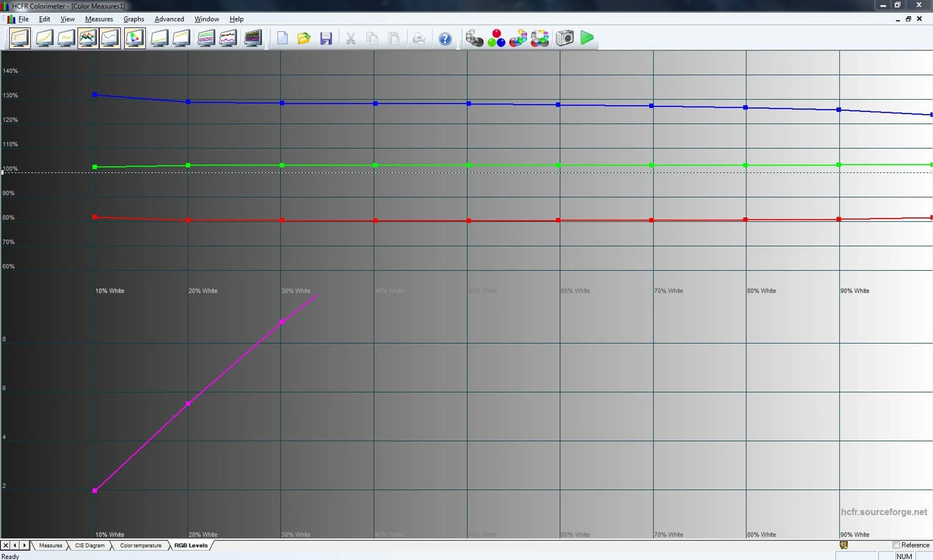This screenshot has height=560, width=933.
Task: Open the CIE diagram view icon
Action: [135, 38]
